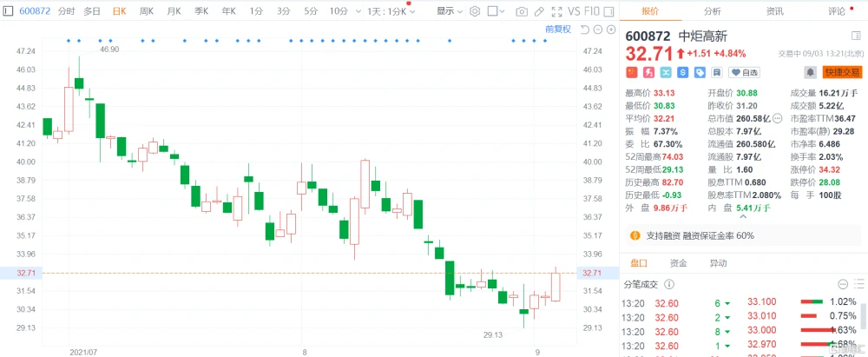
Task: Add stock to 自选 watchlist
Action: tap(744, 72)
